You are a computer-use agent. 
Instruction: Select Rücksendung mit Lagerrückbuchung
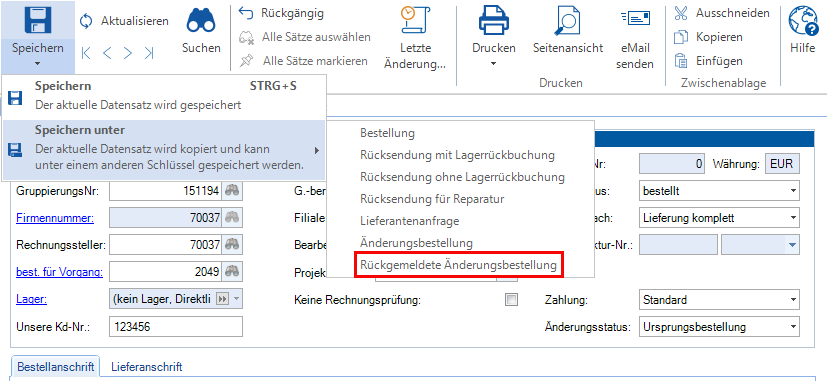[x=457, y=155]
